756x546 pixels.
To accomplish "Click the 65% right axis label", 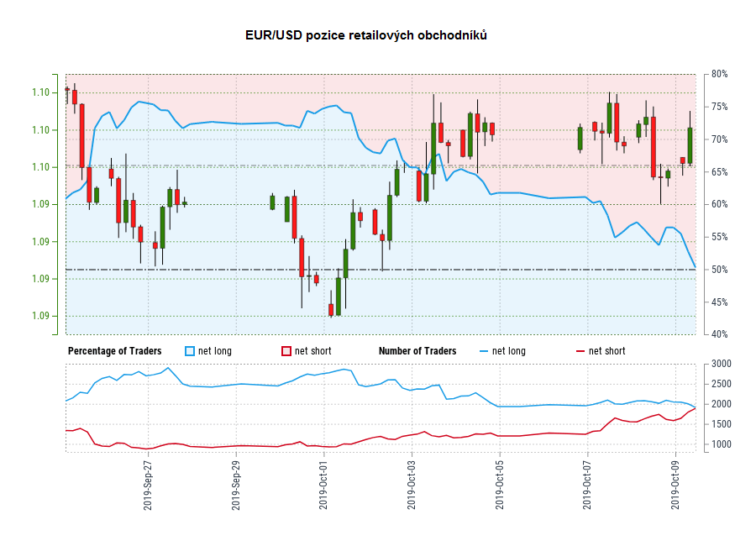I will [719, 172].
